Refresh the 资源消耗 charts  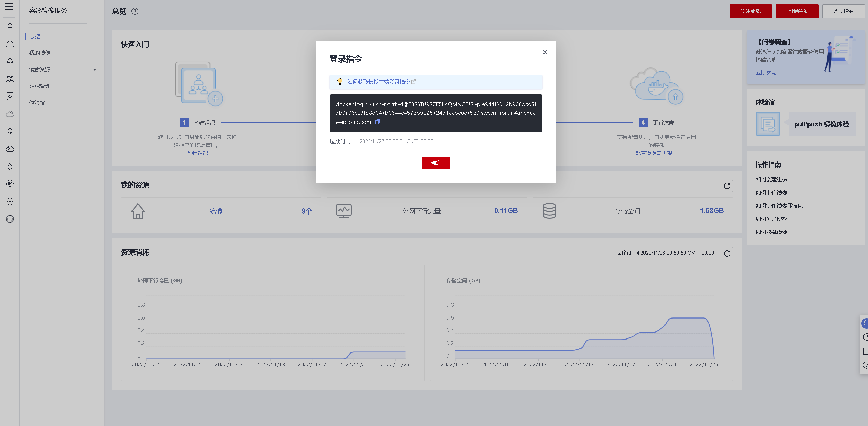[x=727, y=253]
